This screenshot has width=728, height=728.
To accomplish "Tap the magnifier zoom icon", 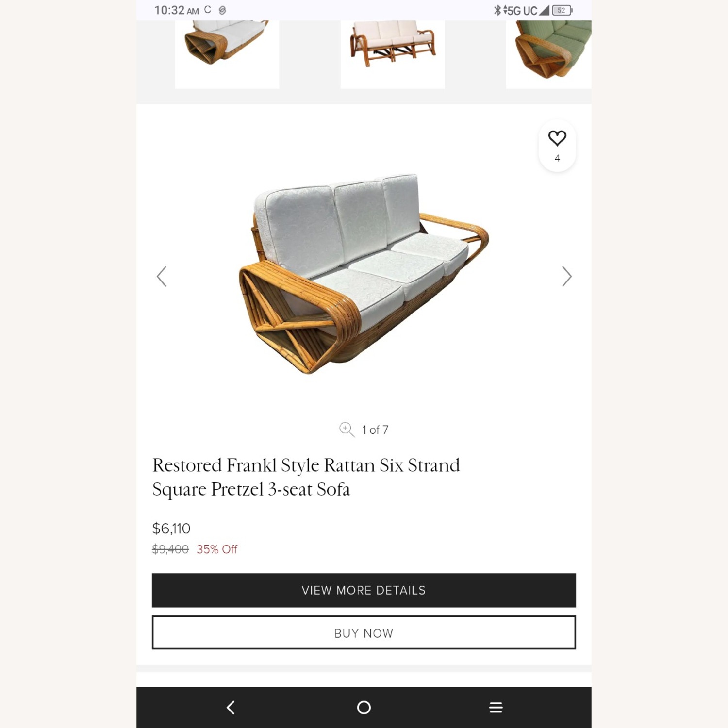I will point(347,430).
